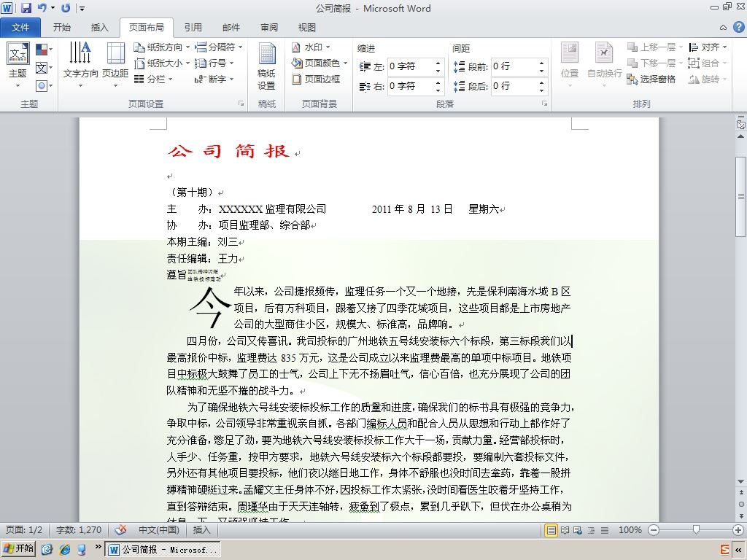Click 公司简报 Word taskbar button
The image size is (747, 560).
click(163, 550)
